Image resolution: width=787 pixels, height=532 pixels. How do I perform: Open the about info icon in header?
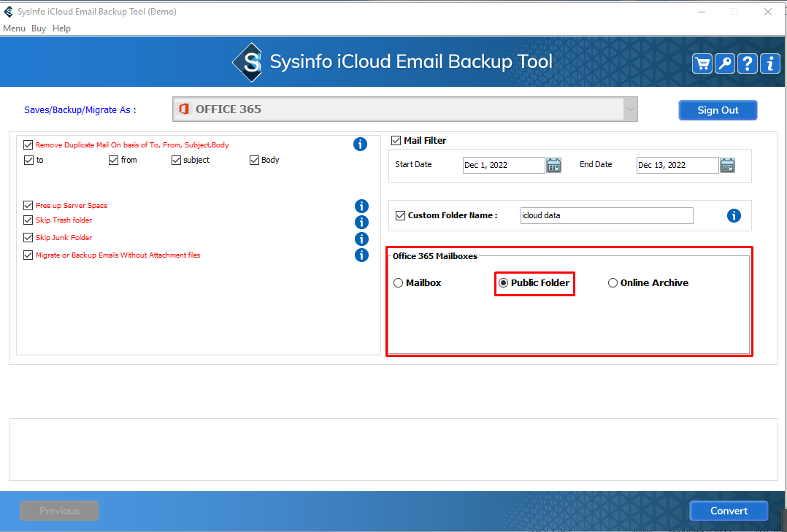tap(769, 63)
